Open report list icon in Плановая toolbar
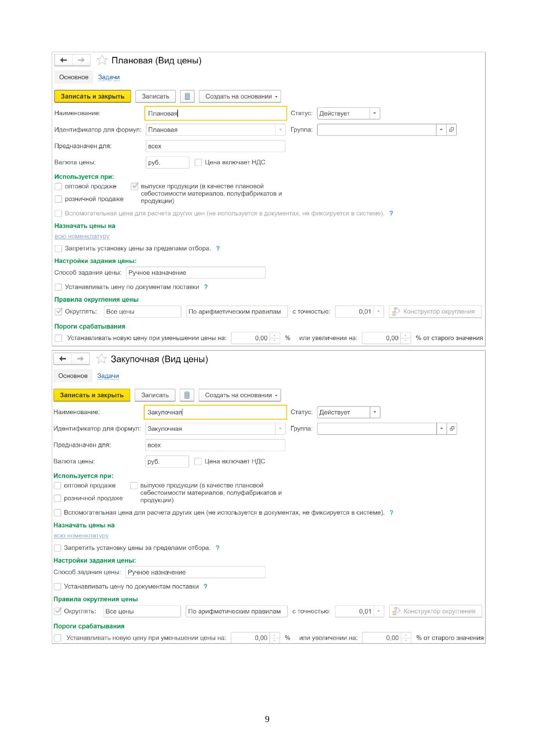 pyautogui.click(x=187, y=97)
